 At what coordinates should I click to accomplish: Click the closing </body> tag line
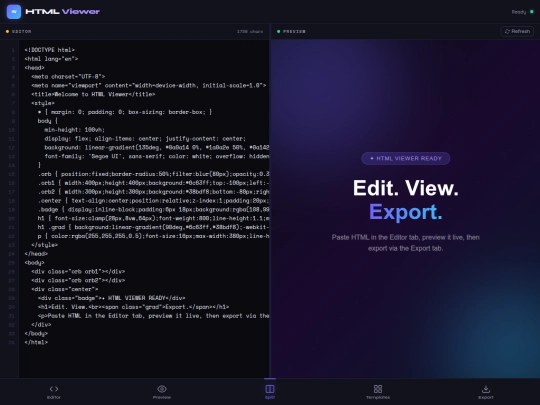(36, 333)
